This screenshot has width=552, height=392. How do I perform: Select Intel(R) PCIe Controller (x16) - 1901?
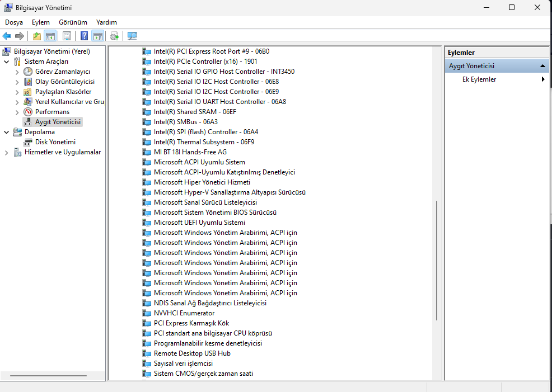click(x=205, y=62)
